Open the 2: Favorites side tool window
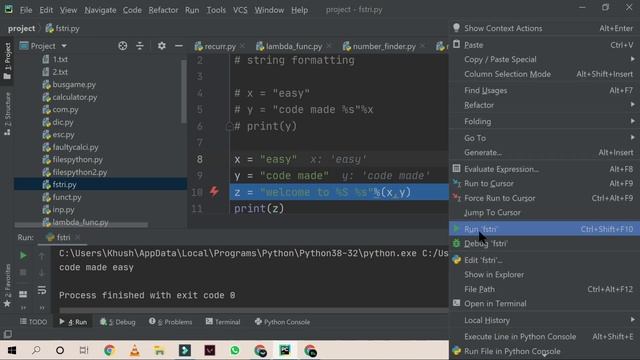Screen dimensions: 640x360 [7, 285]
